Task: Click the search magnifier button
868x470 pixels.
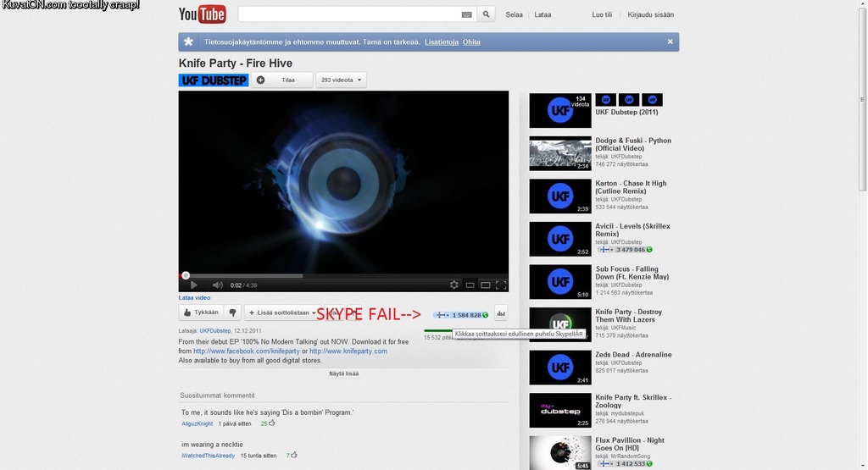Action: [486, 14]
